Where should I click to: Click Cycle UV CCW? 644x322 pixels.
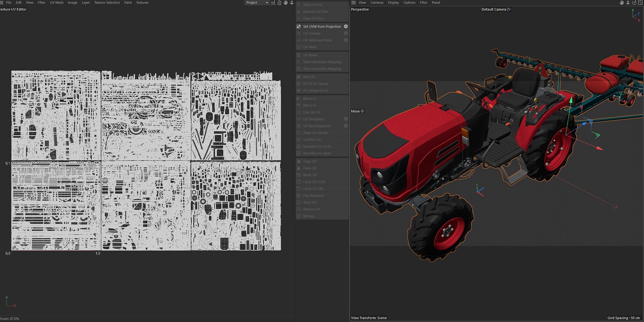[x=322, y=182]
